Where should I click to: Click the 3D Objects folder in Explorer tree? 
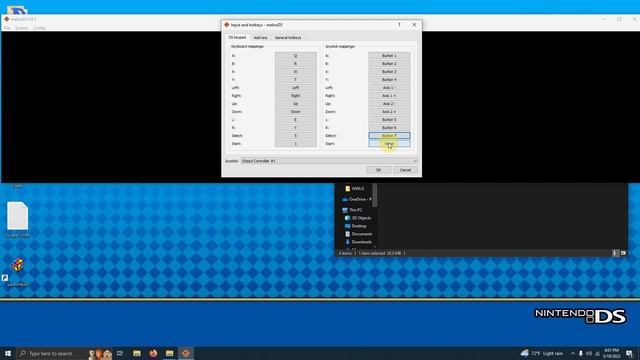(x=358, y=218)
